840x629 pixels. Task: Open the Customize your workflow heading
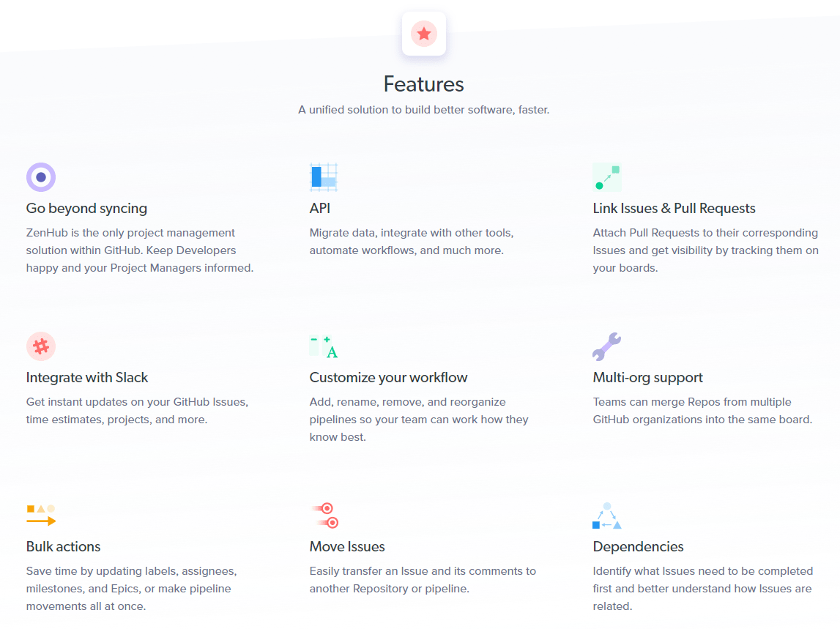click(x=388, y=378)
